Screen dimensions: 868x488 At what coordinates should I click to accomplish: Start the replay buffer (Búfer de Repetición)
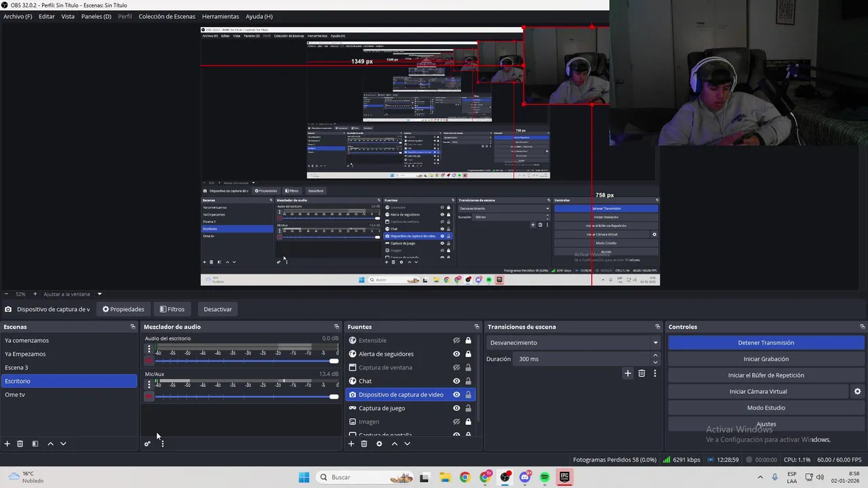(x=766, y=375)
